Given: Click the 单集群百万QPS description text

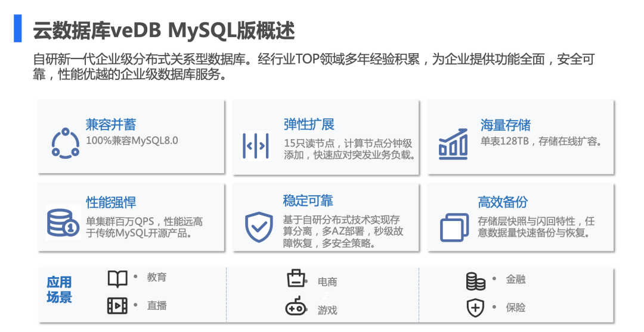Looking at the screenshot, I should click(144, 228).
